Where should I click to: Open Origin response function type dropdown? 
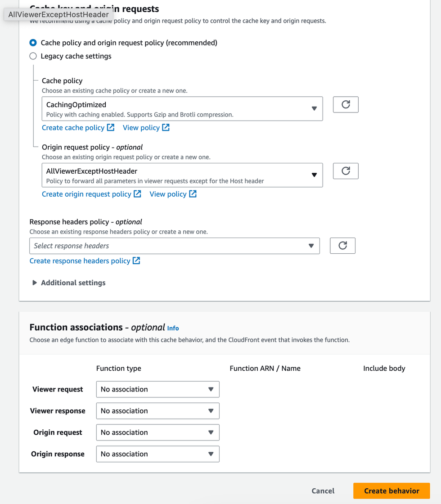(x=157, y=454)
